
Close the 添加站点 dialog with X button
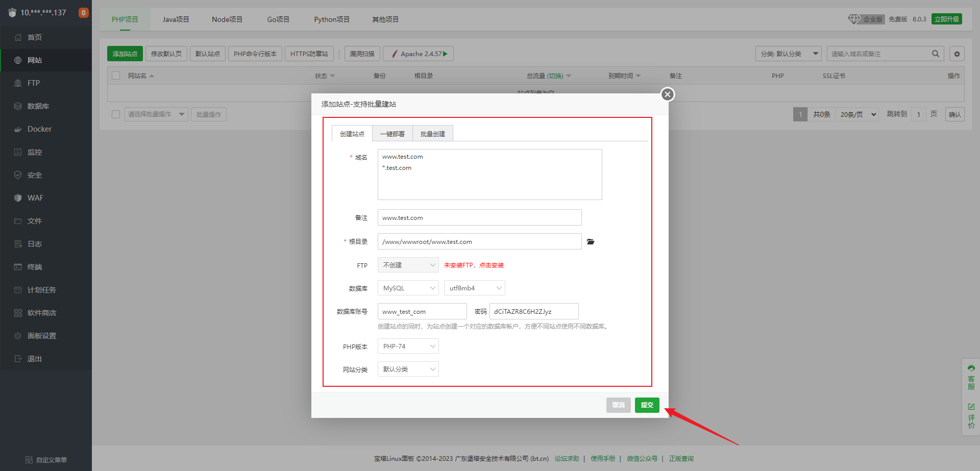pyautogui.click(x=667, y=94)
